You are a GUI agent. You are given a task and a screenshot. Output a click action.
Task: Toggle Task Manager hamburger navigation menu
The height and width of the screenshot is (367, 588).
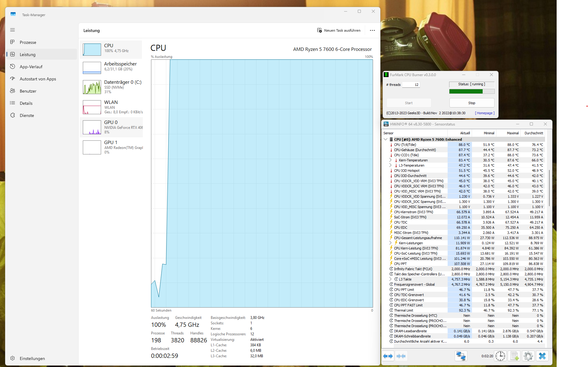(12, 30)
